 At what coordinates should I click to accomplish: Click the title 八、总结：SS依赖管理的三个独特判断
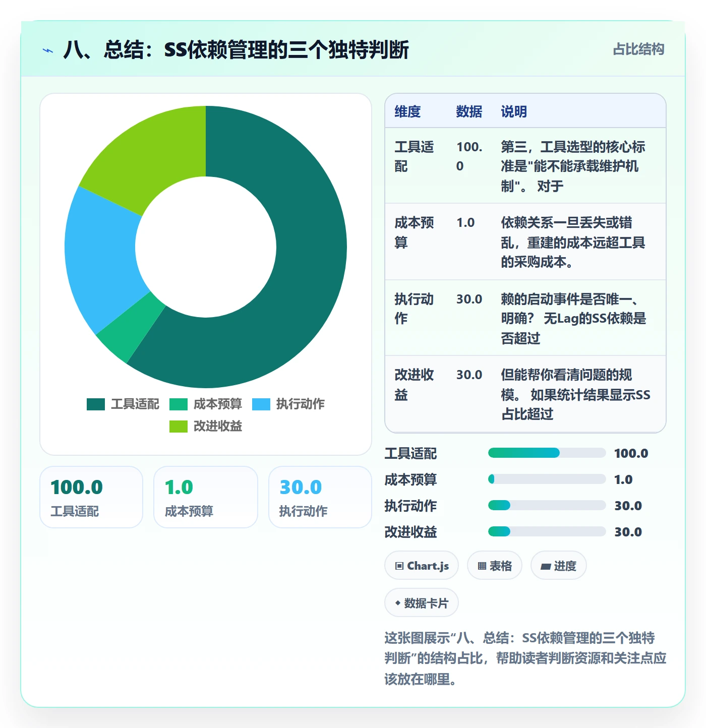coord(236,50)
